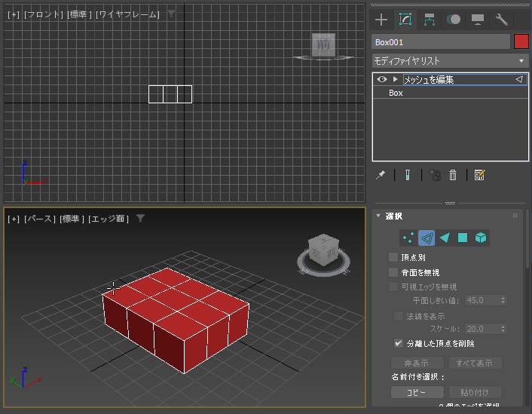The image size is (532, 414).
Task: Click the command panel scrollbar
Action: (x=527, y=238)
